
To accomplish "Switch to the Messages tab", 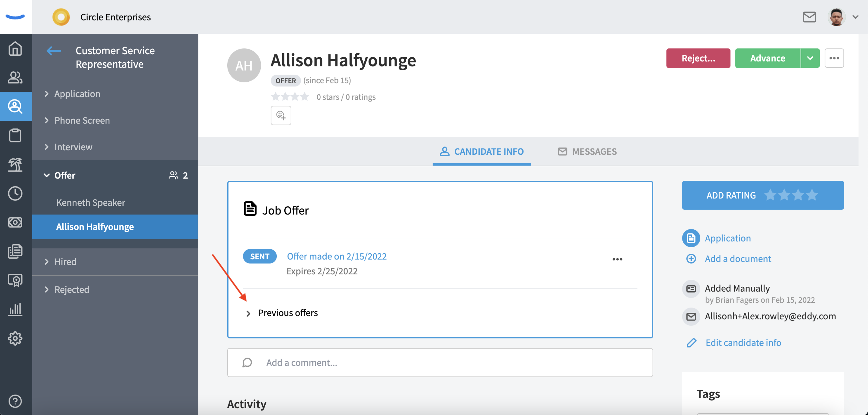I will pos(587,152).
